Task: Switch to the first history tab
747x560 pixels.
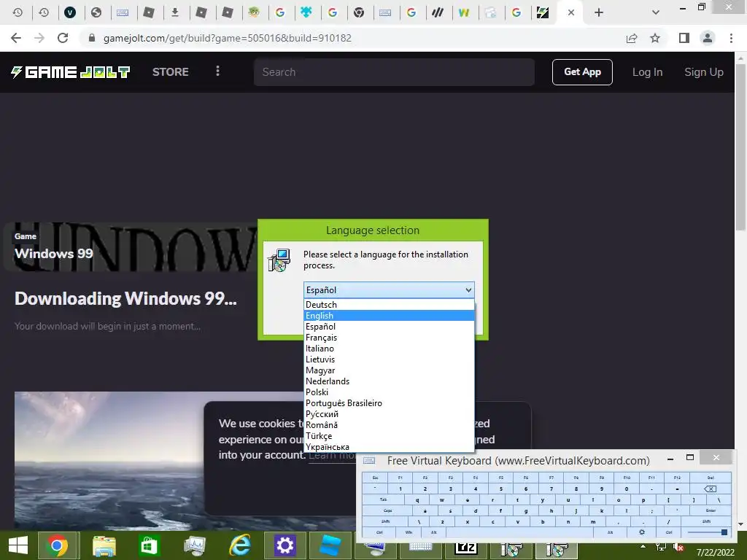Action: tap(18, 12)
